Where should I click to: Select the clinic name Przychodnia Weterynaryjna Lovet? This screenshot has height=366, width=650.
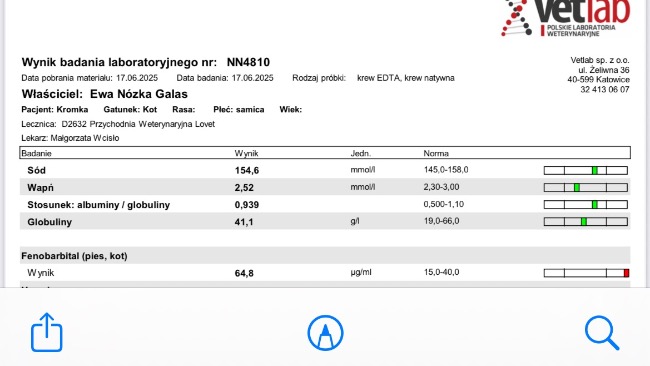pyautogui.click(x=152, y=124)
